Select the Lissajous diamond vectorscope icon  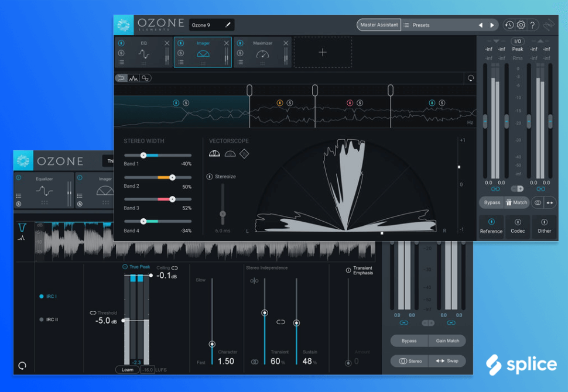[x=244, y=154]
